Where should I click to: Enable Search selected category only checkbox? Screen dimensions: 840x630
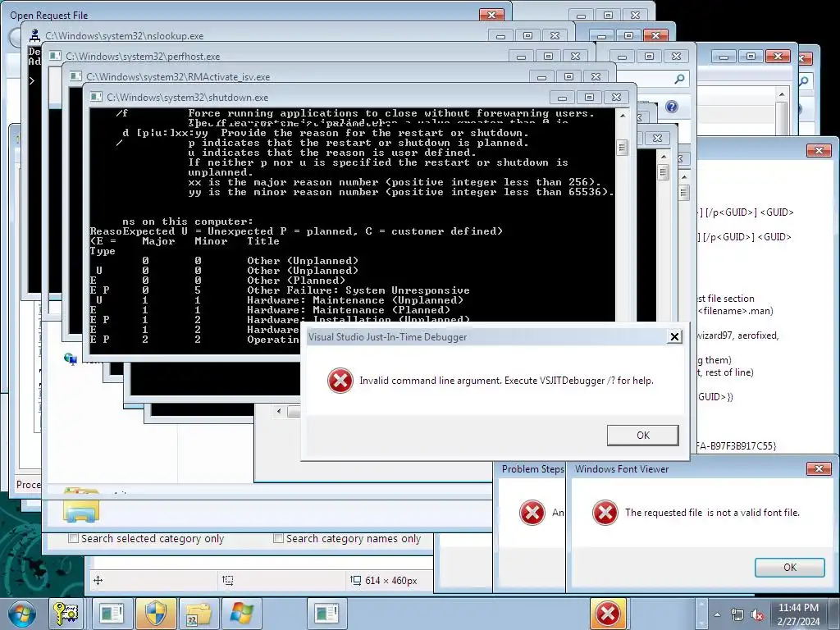tap(73, 538)
